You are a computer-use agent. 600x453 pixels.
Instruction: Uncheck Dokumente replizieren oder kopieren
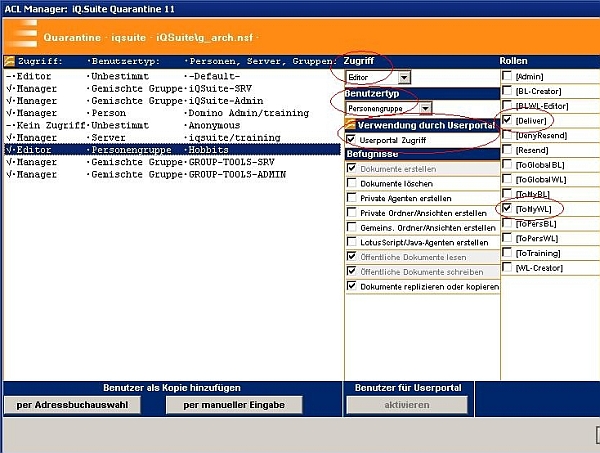351,285
